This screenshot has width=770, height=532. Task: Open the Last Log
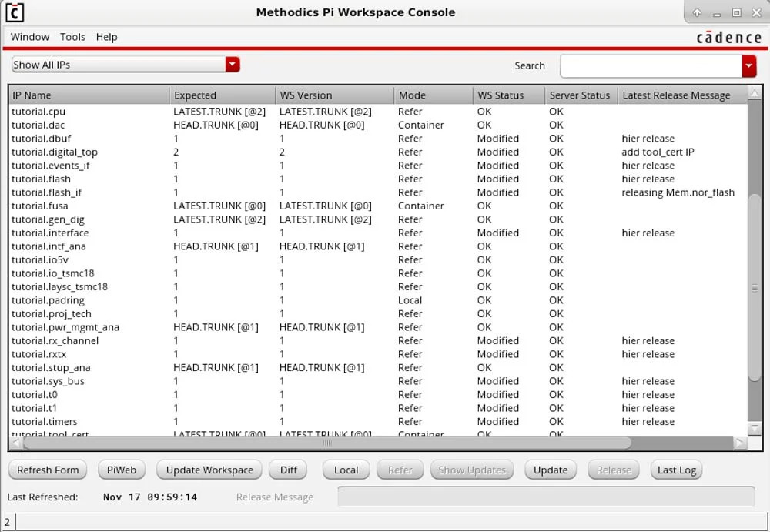[675, 470]
